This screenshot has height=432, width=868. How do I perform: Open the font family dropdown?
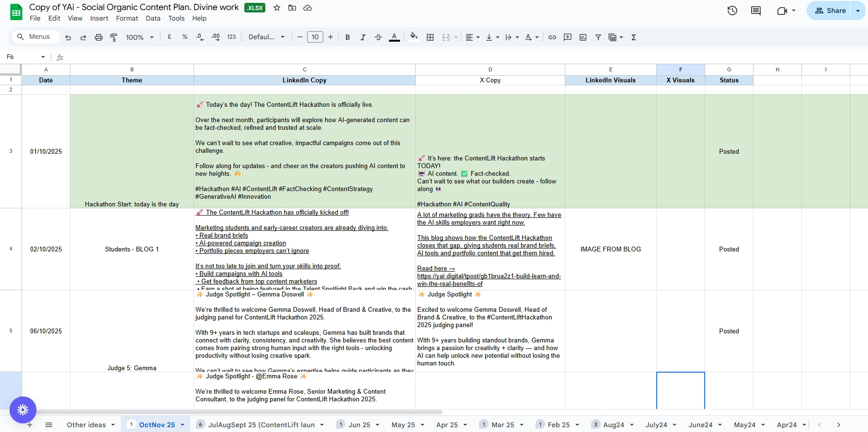266,37
